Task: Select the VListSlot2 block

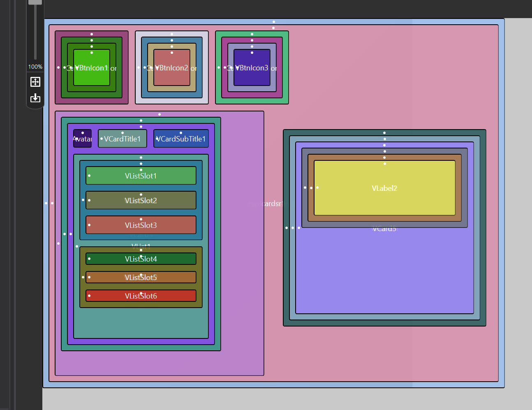Action: coord(141,200)
